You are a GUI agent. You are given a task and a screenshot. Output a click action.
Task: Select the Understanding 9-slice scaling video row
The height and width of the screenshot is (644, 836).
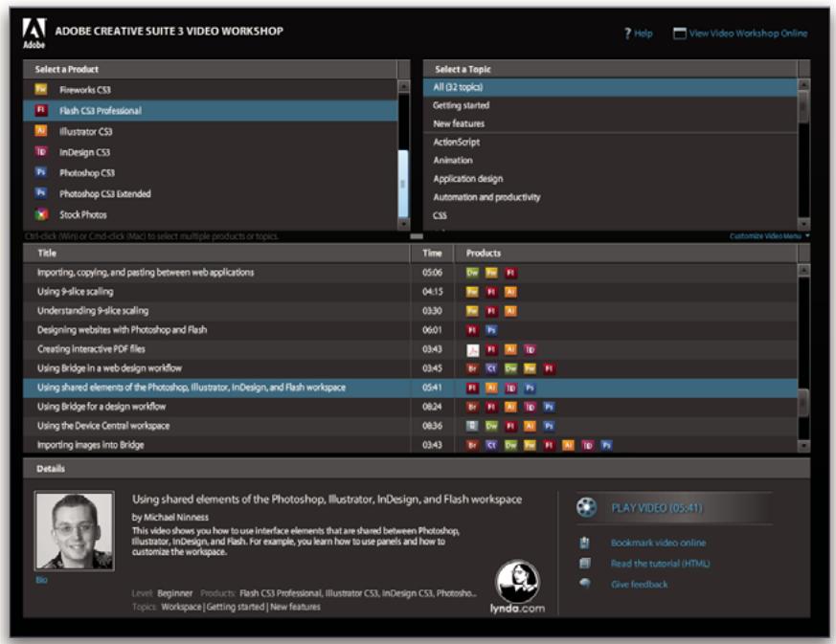(93, 311)
